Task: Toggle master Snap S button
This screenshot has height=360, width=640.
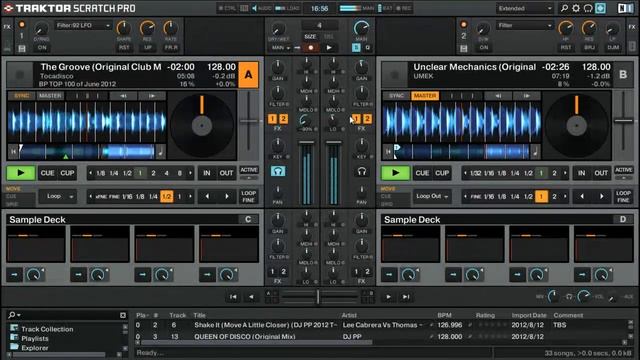Action: pyautogui.click(x=356, y=48)
